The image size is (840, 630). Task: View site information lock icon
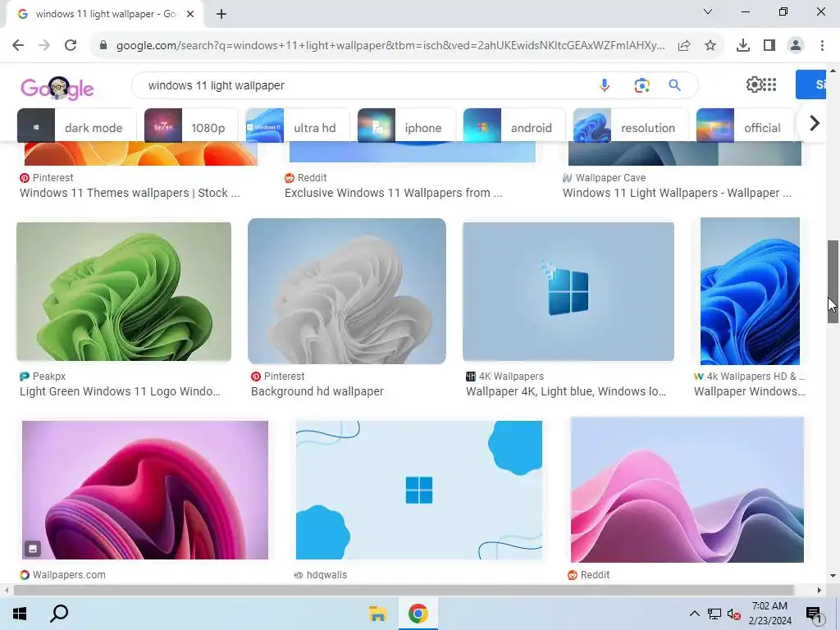pyautogui.click(x=104, y=46)
